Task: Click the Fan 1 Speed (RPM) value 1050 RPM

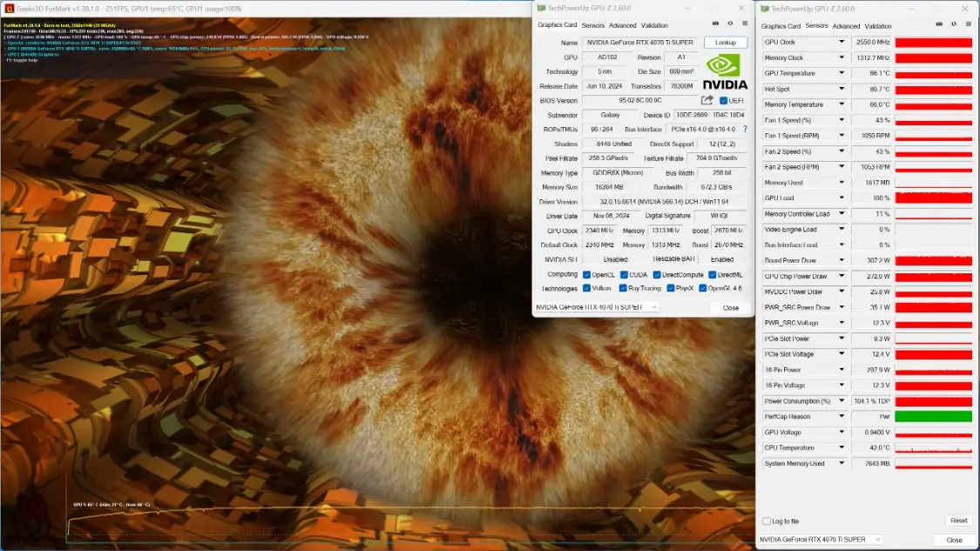Action: [x=871, y=136]
